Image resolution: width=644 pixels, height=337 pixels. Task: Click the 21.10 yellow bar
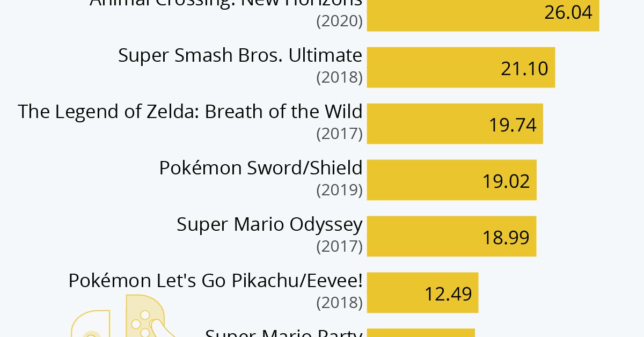(x=461, y=68)
